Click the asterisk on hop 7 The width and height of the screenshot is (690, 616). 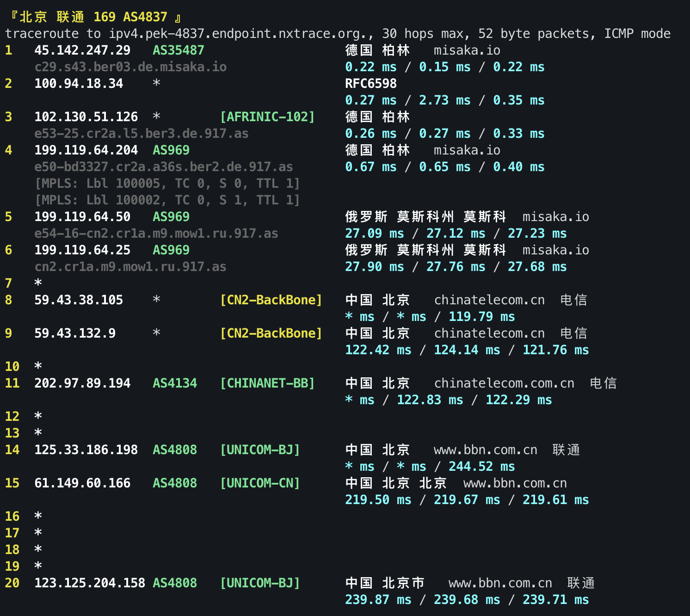38,283
